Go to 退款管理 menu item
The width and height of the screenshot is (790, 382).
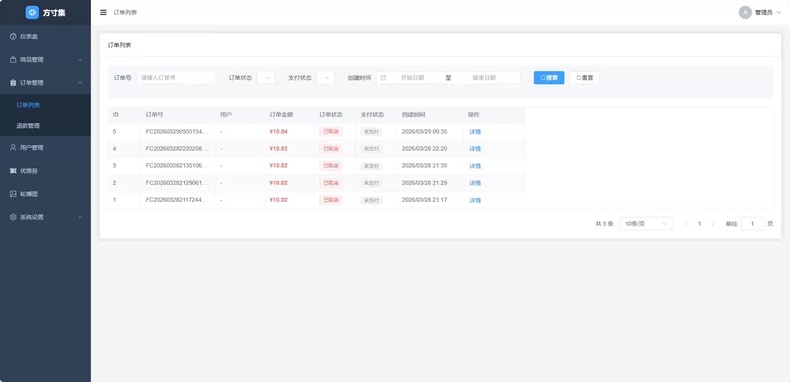(x=45, y=126)
